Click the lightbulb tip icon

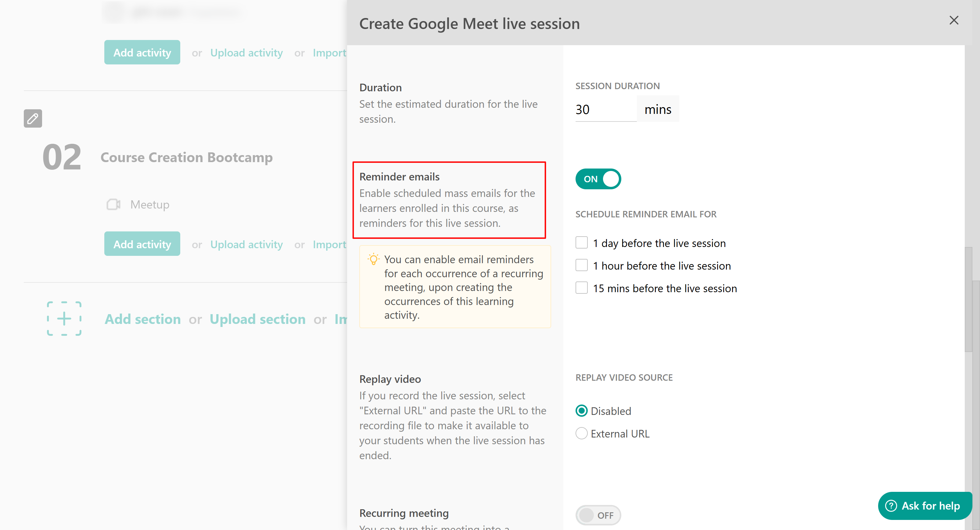click(373, 259)
